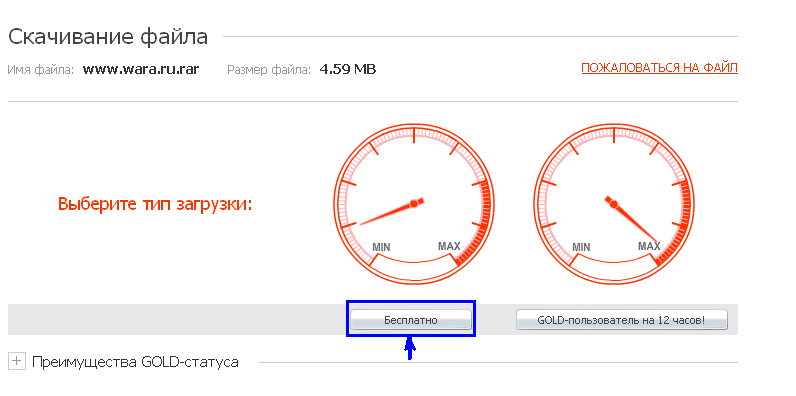Image resolution: width=796 pixels, height=396 pixels.
Task: Click the Бесплатно download button
Action: (411, 320)
